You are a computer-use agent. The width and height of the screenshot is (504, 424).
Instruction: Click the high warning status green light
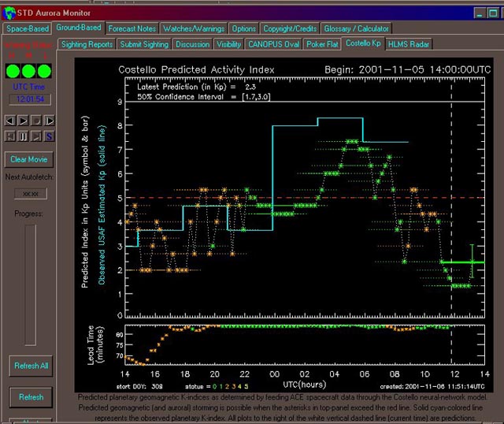[x=13, y=70]
